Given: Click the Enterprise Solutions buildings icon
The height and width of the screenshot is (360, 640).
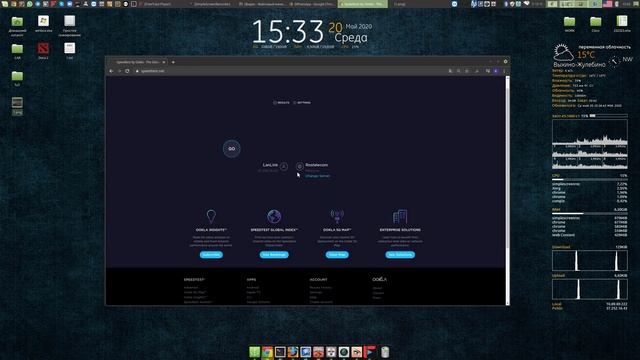Looking at the screenshot, I should click(x=400, y=216).
